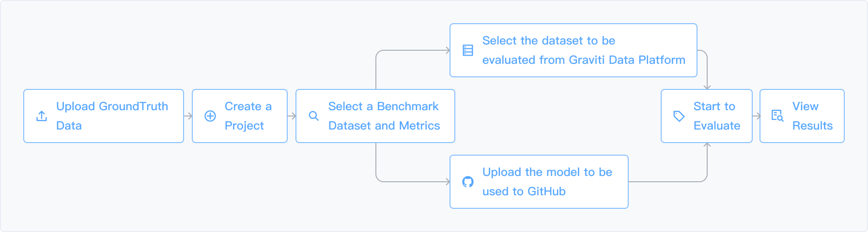Click arrow pointing into the Graviti dataset box
This screenshot has width=868, height=232.
[413, 50]
